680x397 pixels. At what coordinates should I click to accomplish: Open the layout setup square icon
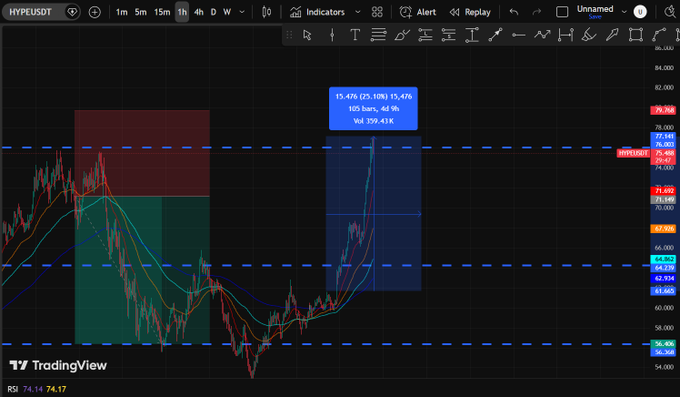tap(562, 12)
